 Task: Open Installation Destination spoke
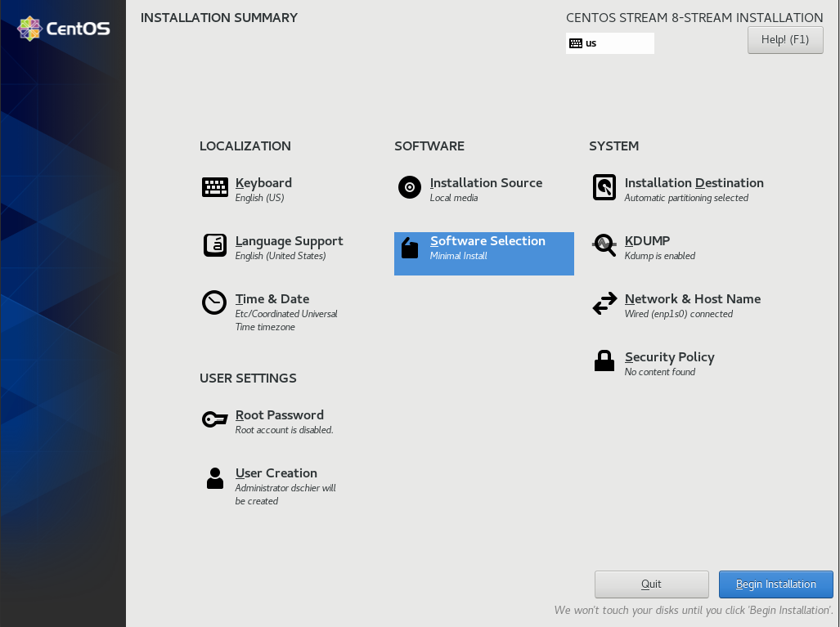click(694, 183)
